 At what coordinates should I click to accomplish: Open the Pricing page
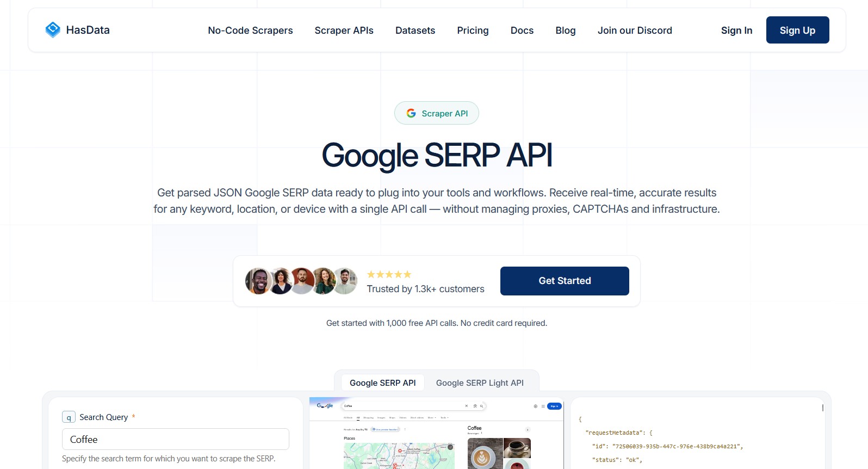(x=473, y=30)
